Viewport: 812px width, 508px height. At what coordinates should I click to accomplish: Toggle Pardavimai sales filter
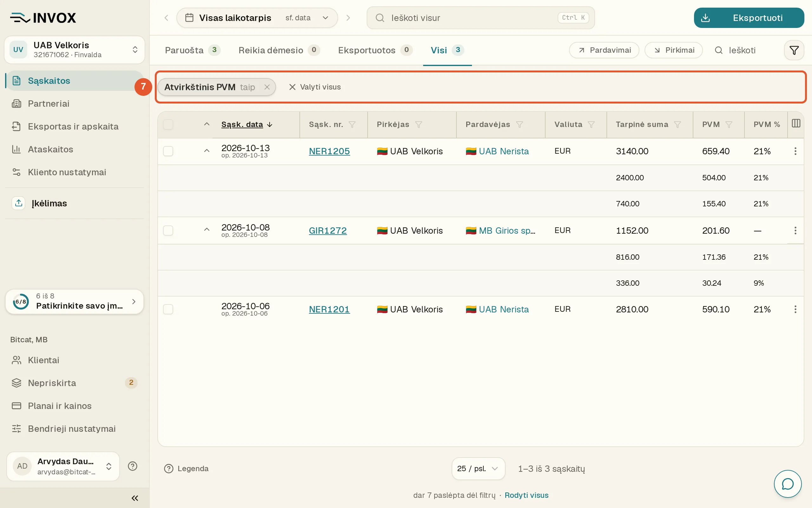click(604, 50)
